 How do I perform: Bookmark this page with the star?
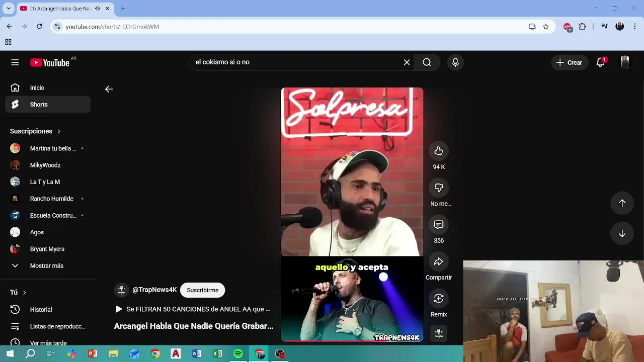click(x=546, y=27)
